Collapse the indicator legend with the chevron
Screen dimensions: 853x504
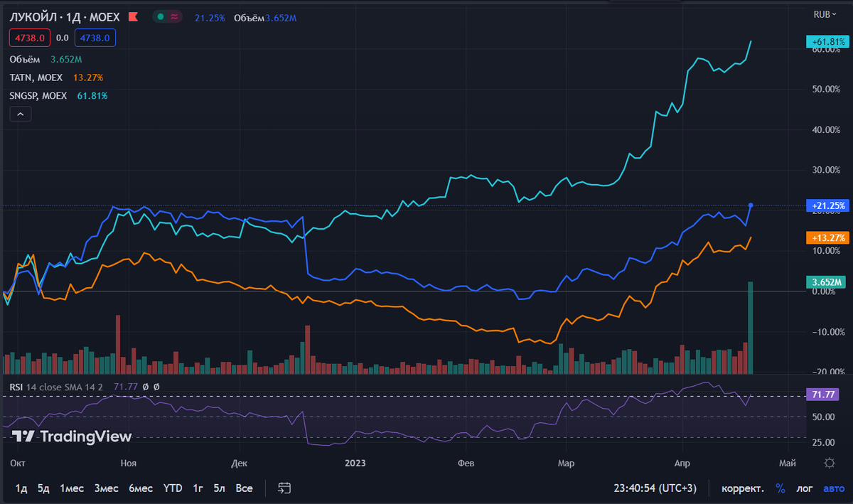pos(20,114)
